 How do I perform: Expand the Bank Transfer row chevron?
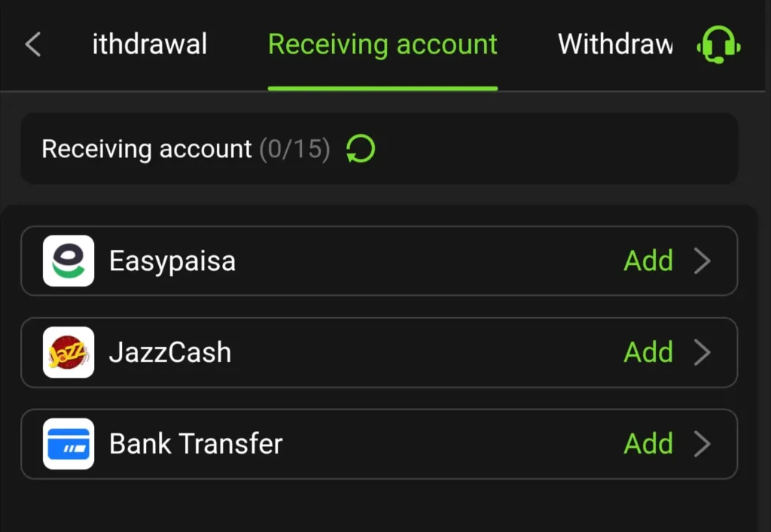[x=702, y=443]
